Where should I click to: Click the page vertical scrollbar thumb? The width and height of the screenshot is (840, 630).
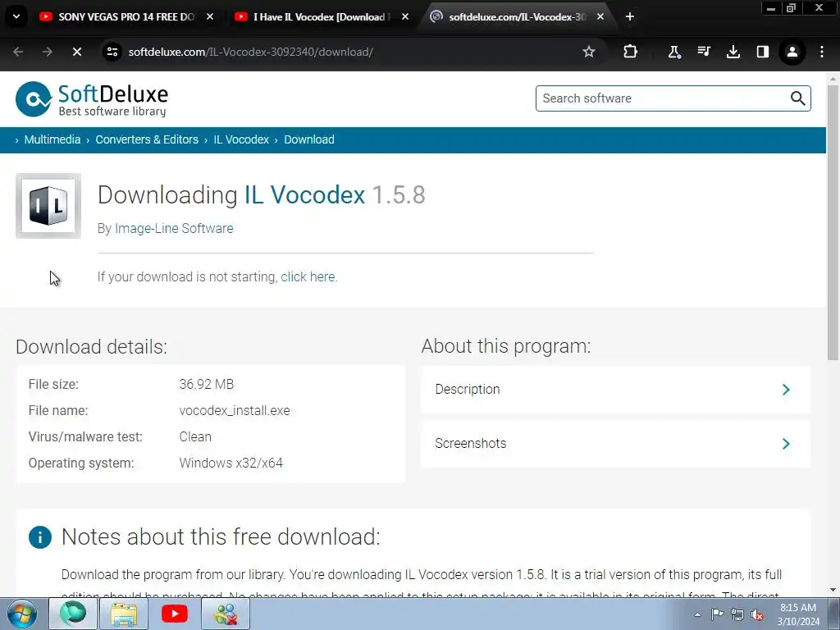[x=833, y=222]
